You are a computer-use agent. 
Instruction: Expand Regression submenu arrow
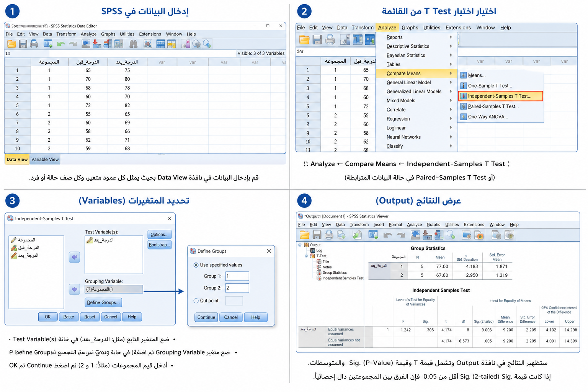click(x=451, y=119)
